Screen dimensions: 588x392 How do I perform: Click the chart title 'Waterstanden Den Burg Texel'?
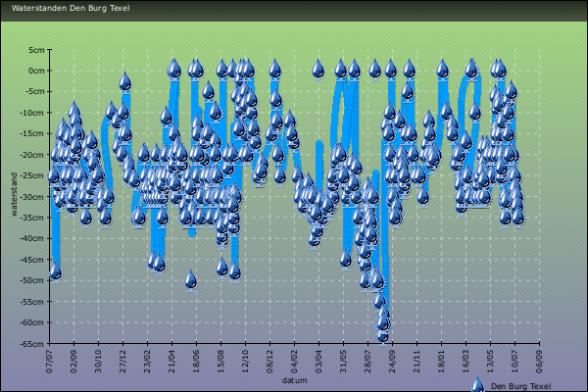(69, 8)
